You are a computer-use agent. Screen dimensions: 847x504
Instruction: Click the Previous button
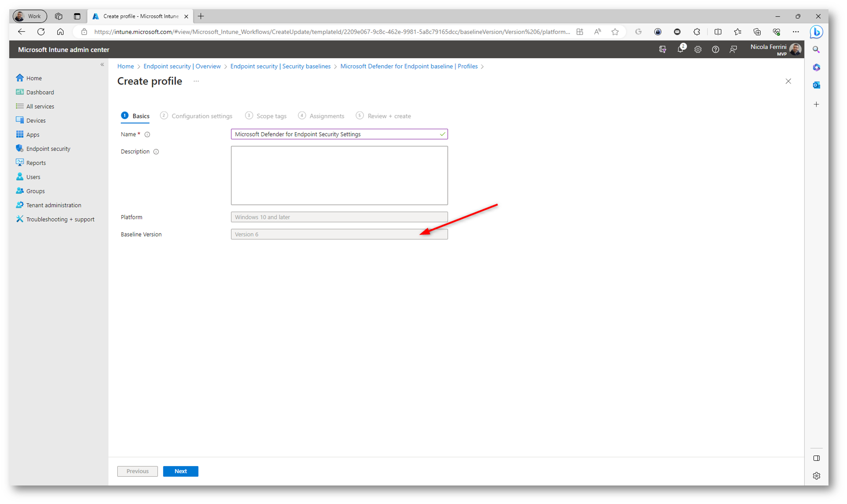pos(137,471)
